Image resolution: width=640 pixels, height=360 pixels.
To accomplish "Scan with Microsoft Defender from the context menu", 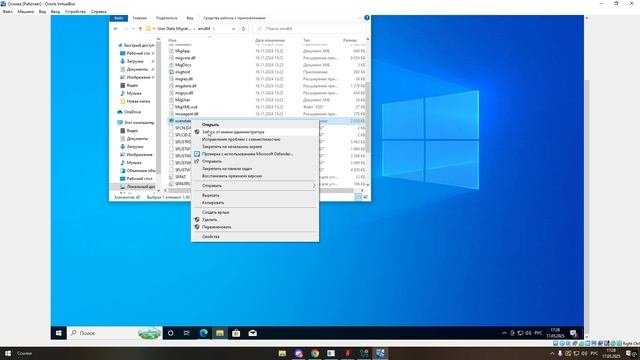I will [247, 154].
